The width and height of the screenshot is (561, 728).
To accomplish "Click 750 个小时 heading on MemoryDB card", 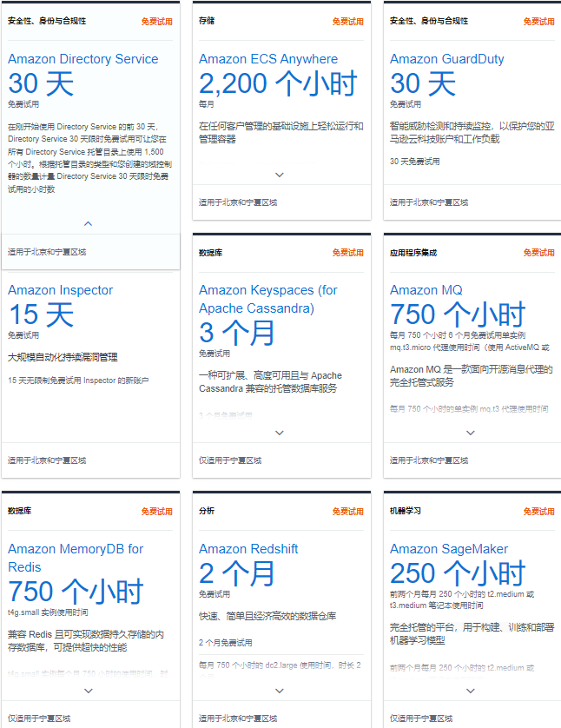I will click(76, 592).
